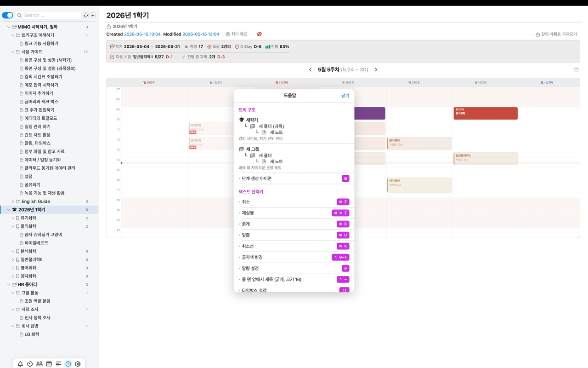The width and height of the screenshot is (588, 368).
Task: Open the calendar icon in bottom toolbar
Action: point(49,364)
